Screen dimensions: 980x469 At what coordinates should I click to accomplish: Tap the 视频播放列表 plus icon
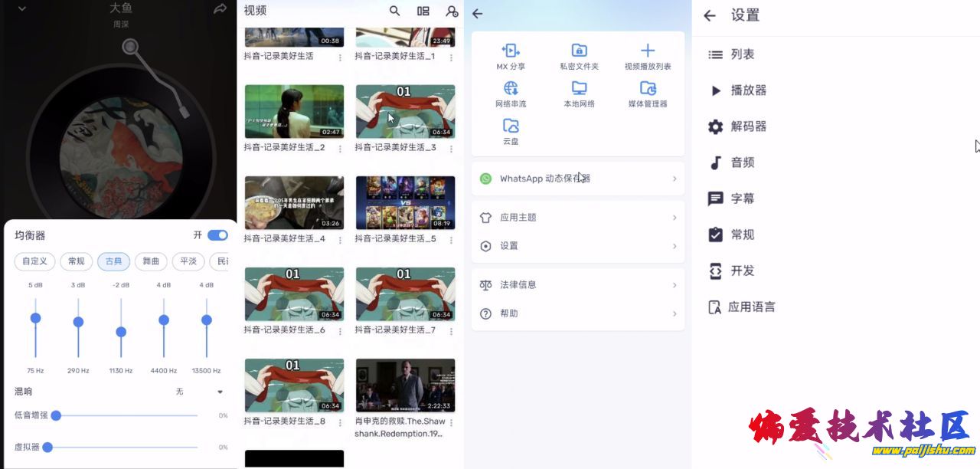point(648,51)
